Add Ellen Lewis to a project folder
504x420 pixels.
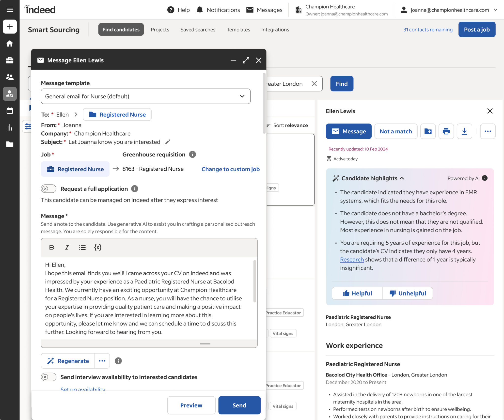coord(428,131)
